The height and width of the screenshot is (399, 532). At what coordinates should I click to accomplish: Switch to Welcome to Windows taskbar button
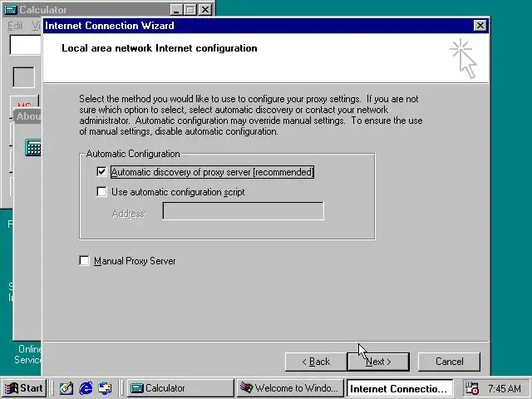coord(290,388)
